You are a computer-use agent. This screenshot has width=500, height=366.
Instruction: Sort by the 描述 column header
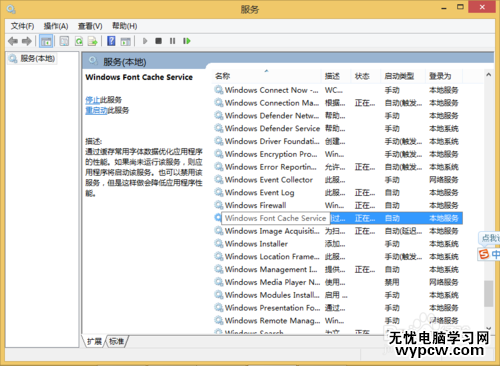(336, 76)
